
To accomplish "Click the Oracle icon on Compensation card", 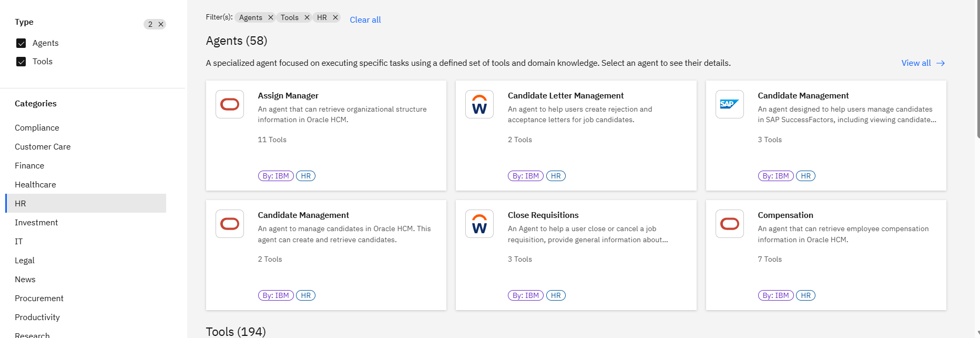I will (730, 224).
